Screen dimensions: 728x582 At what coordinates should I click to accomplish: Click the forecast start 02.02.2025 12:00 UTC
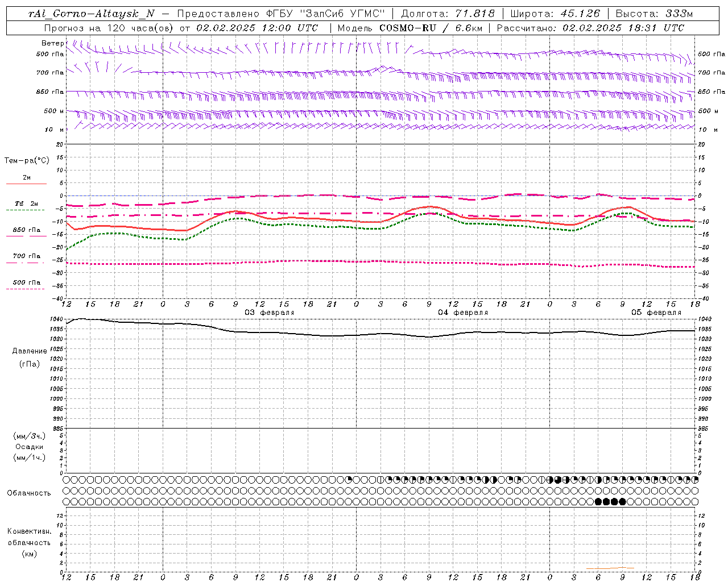coord(257,28)
